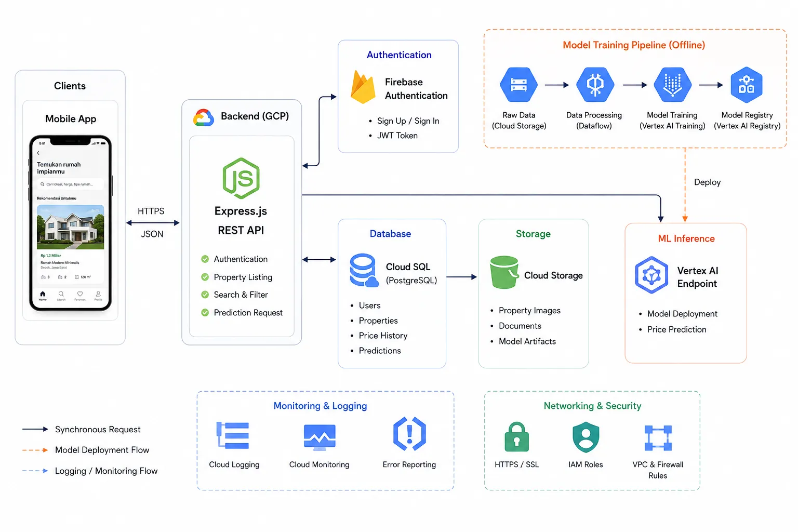The width and height of the screenshot is (798, 532).
Task: Click the 'Monitoring & Logging' heading
Action: (x=320, y=406)
